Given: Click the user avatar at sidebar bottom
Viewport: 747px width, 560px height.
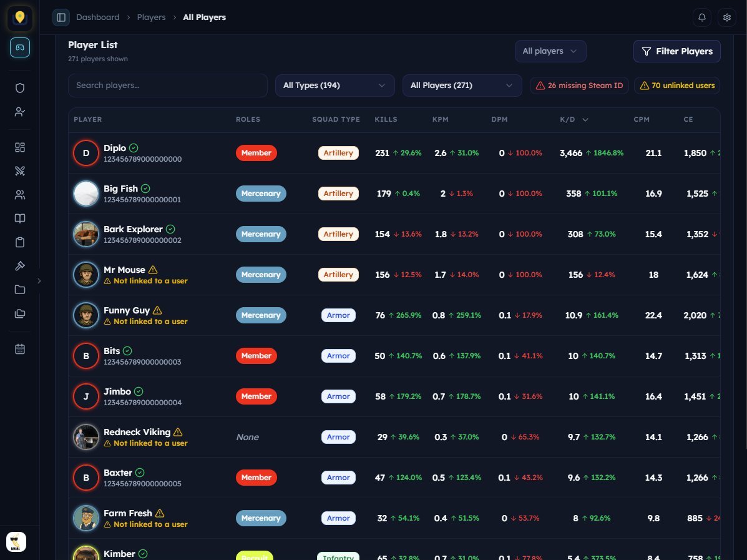Looking at the screenshot, I should click(x=16, y=542).
